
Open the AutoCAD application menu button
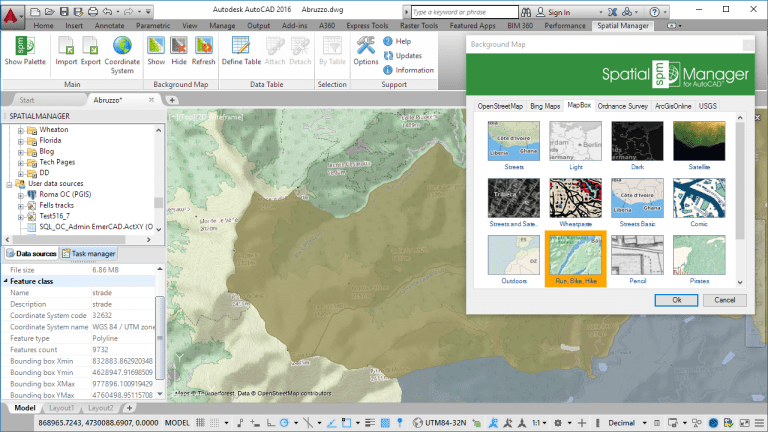click(x=11, y=16)
